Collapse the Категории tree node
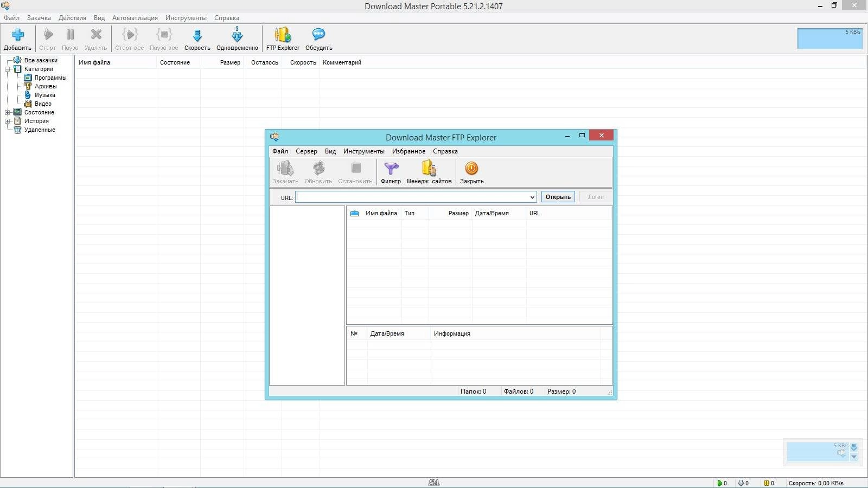The width and height of the screenshot is (868, 488). click(x=8, y=69)
